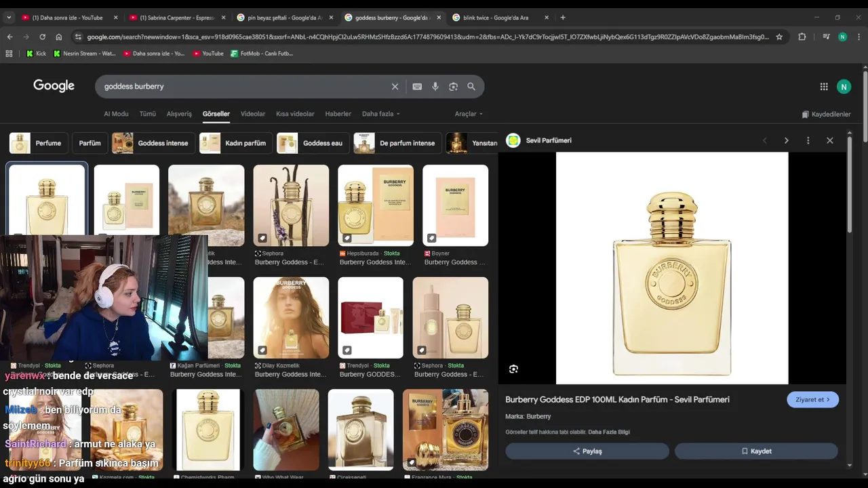
Task: Open Kick bookmark
Action: pos(37,54)
